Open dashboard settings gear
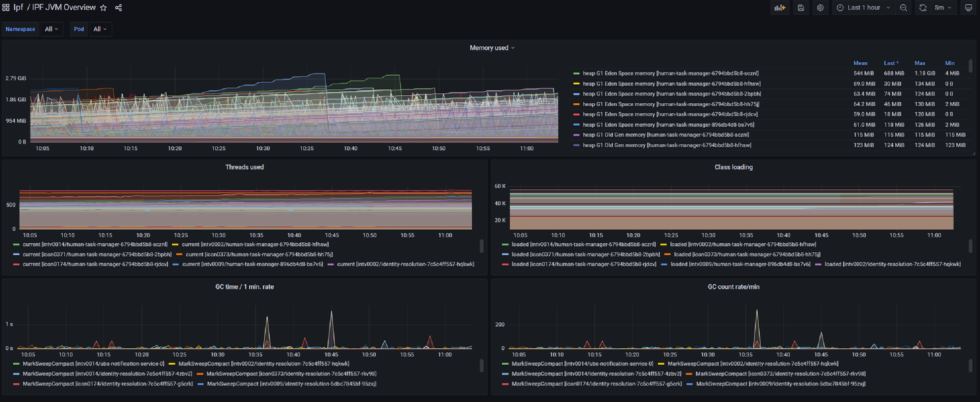 (820, 8)
